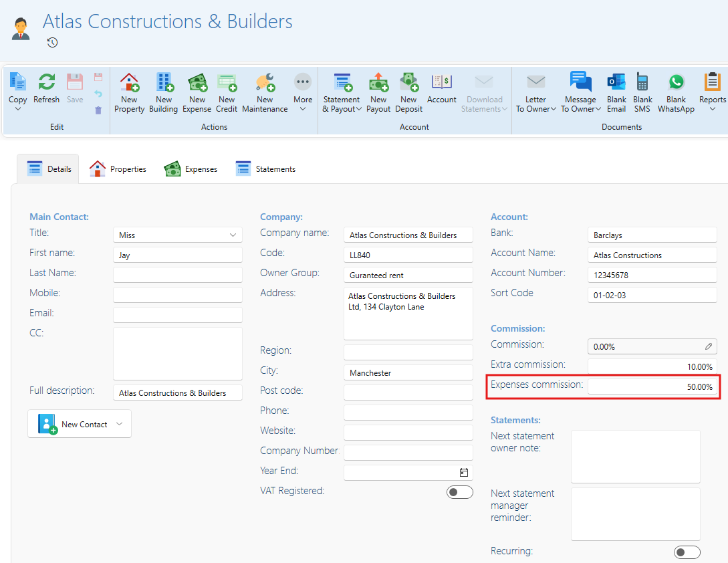Click the Copy icon in Edit group
Image resolution: width=728 pixels, height=563 pixels.
click(17, 82)
